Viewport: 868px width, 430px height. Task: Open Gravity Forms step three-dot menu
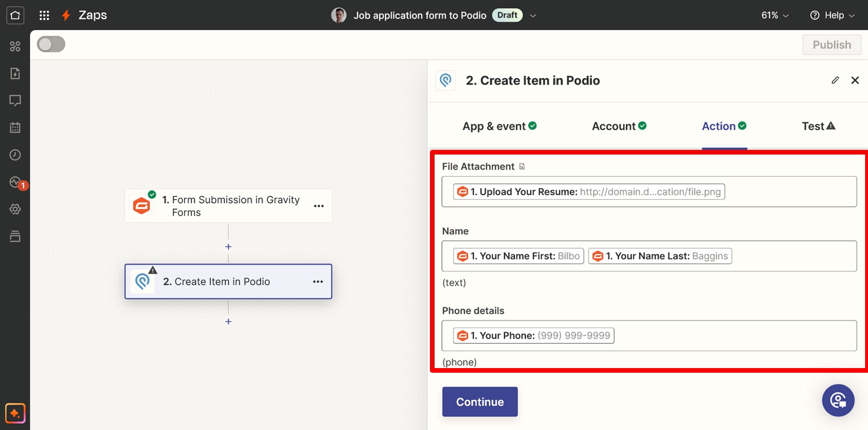(318, 205)
